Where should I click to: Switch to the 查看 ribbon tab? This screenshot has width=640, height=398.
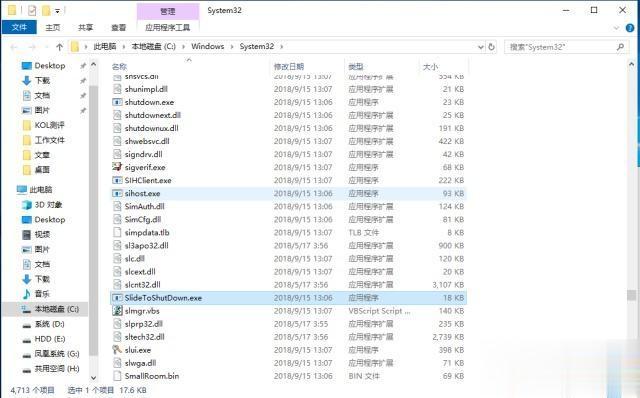(x=118, y=27)
